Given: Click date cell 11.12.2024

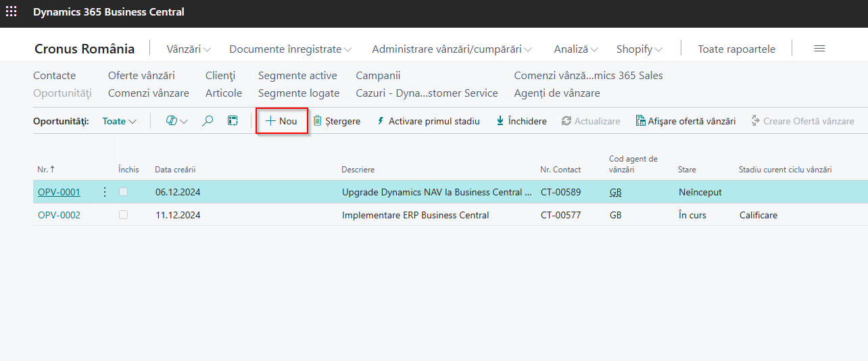Looking at the screenshot, I should click(x=178, y=215).
